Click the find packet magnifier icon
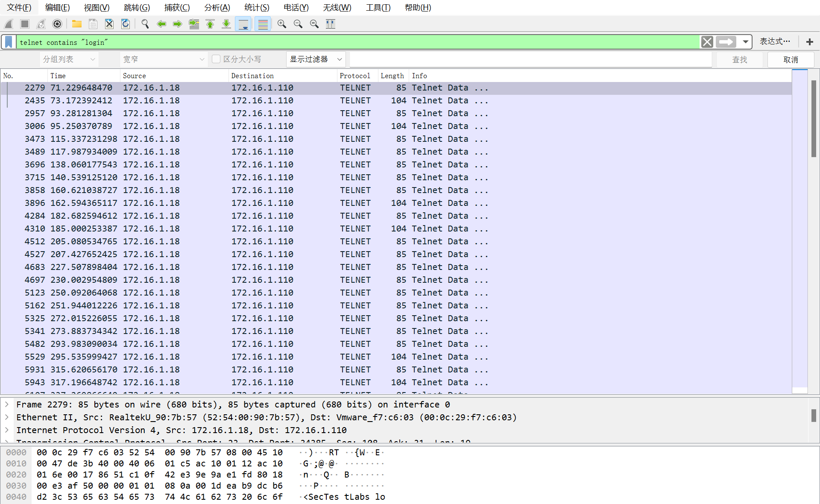The height and width of the screenshot is (504, 820). point(145,24)
